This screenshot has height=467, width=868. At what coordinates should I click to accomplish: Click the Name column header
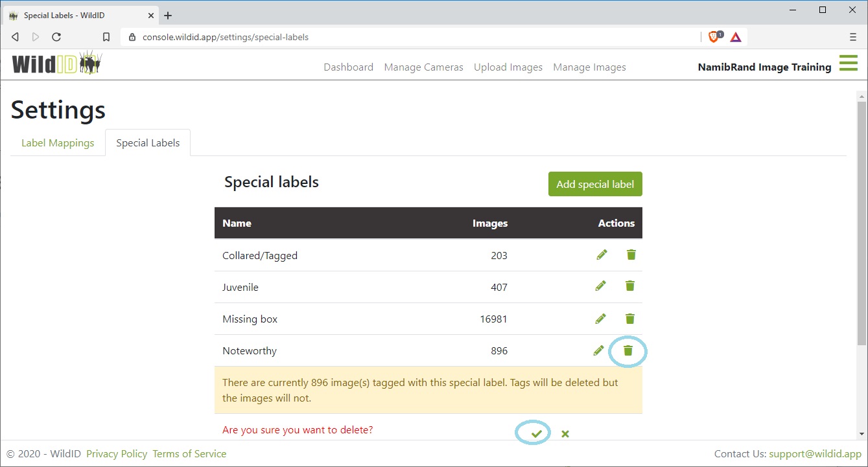click(x=237, y=223)
